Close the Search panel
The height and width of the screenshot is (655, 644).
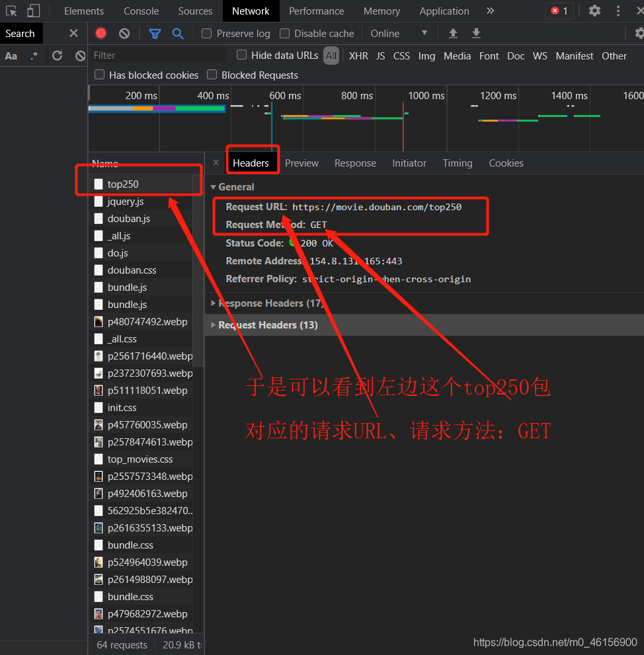pos(73,34)
